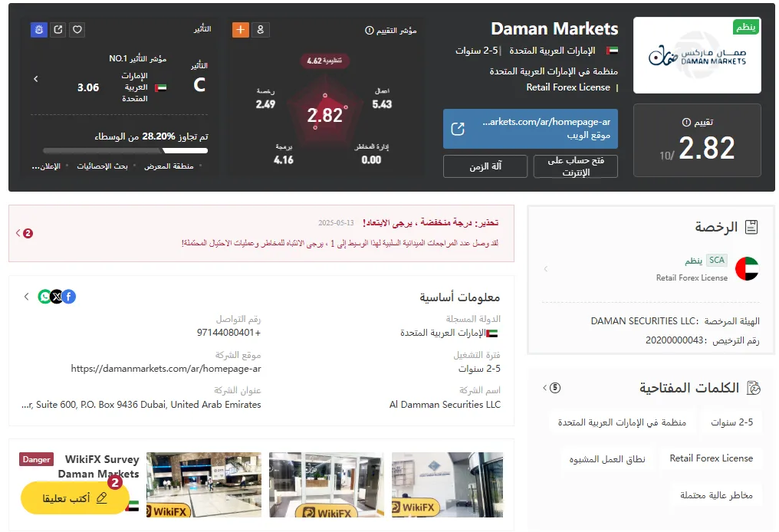Share via X (Twitter) icon
Screen dimensions: 779x532
coord(57,297)
